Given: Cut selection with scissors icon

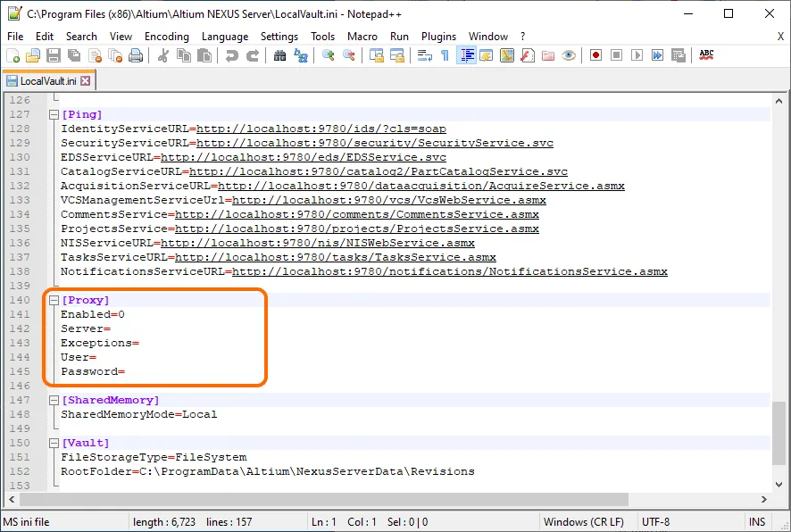Looking at the screenshot, I should click(x=162, y=55).
